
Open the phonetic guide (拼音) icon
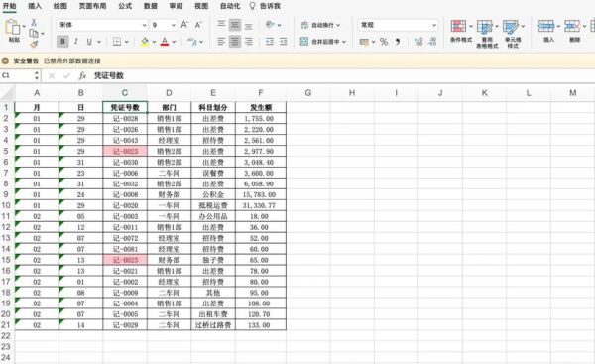coord(192,42)
